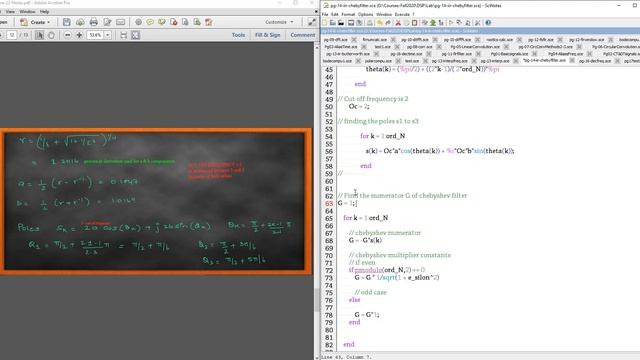Switch to the pg-13-iir-butterworth.sce tab
This screenshot has width=640, height=360.
[x=348, y=54]
